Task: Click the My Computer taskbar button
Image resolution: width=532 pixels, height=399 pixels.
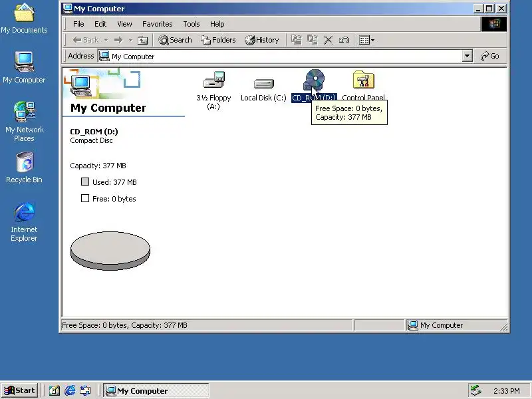Action: [156, 391]
